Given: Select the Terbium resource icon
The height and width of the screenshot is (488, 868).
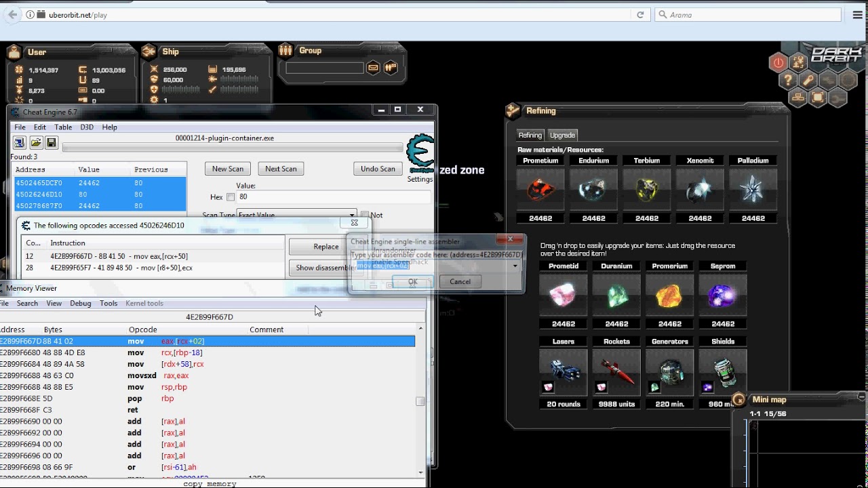Looking at the screenshot, I should [x=647, y=190].
